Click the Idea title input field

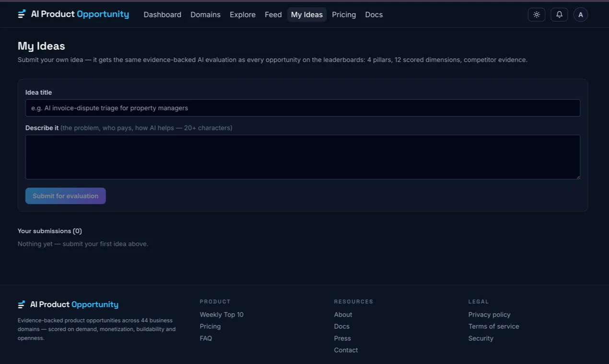pos(303,108)
